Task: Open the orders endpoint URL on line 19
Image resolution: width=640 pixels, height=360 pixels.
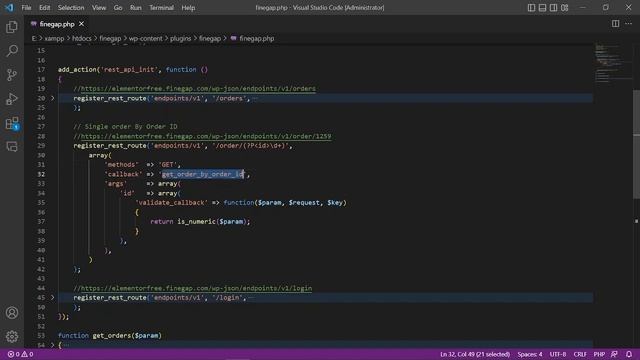Action: [x=198, y=89]
